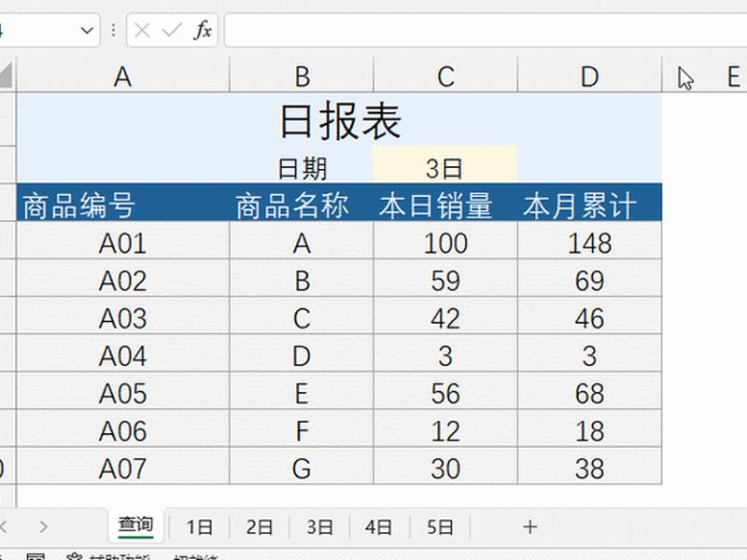This screenshot has width=747, height=560.
Task: Add a new sheet with plus button
Action: 529,526
